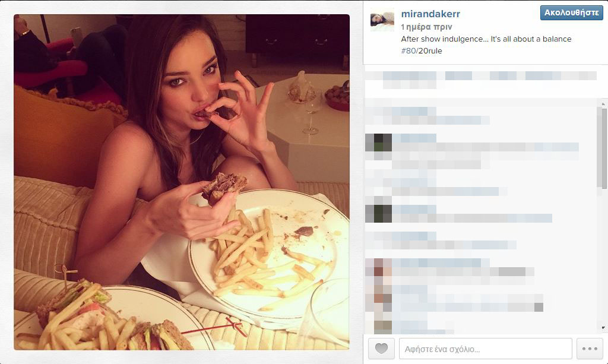Click the scrollbar track below the thumb

tap(603, 257)
